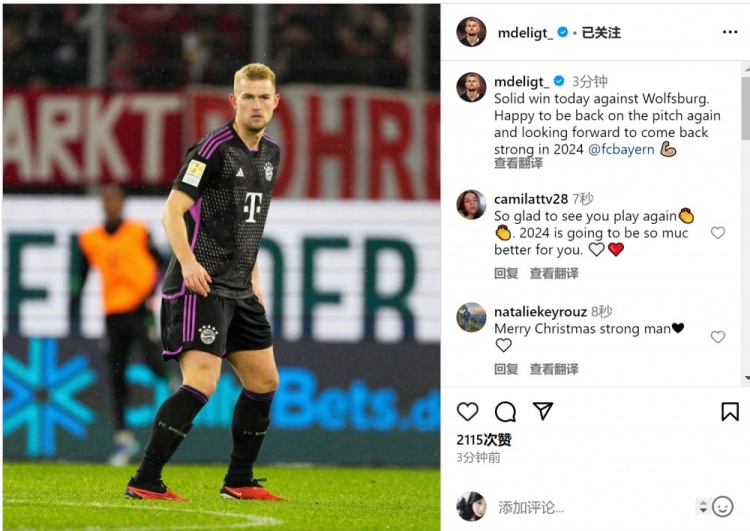Share post via paper plane icon
This screenshot has width=750, height=531.
tap(543, 411)
